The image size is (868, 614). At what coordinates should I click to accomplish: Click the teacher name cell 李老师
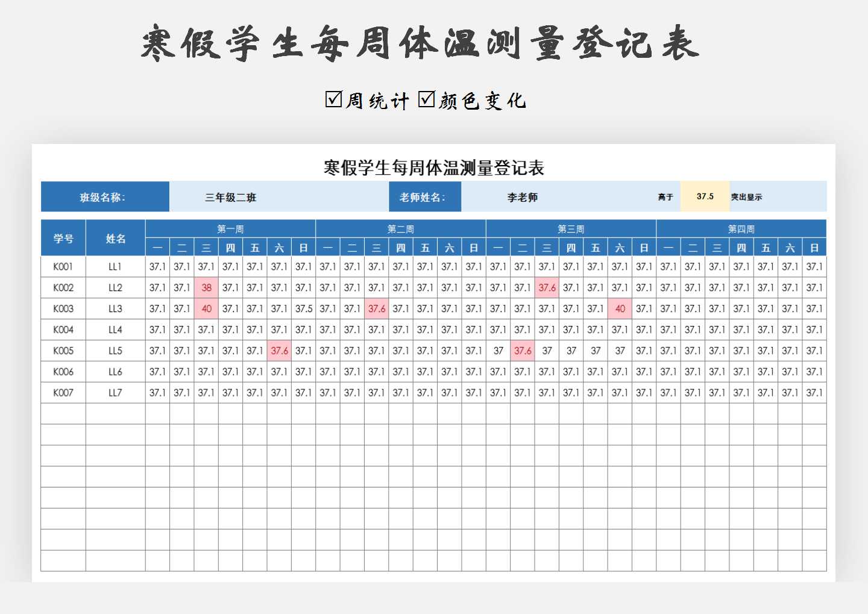pos(522,196)
